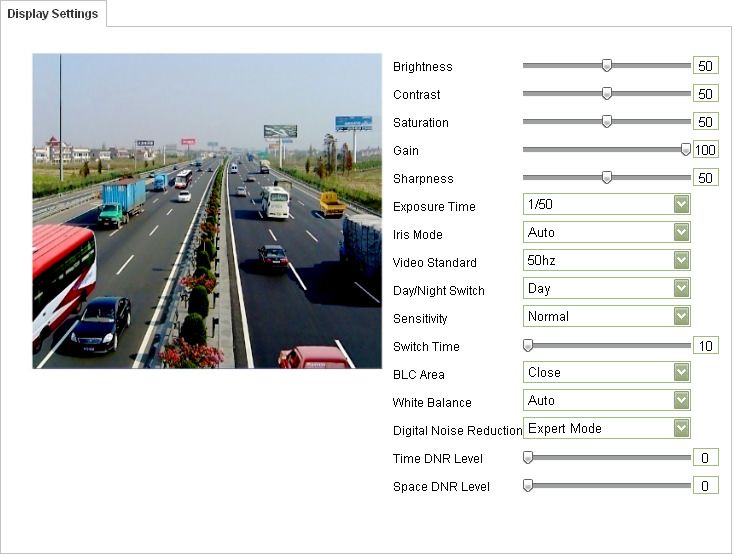
Task: Click the Saturation label
Action: pos(421,123)
